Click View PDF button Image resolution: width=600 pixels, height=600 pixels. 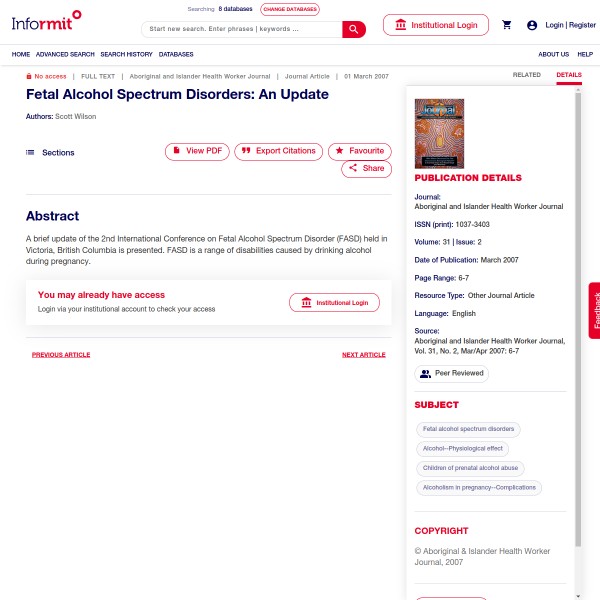point(197,151)
